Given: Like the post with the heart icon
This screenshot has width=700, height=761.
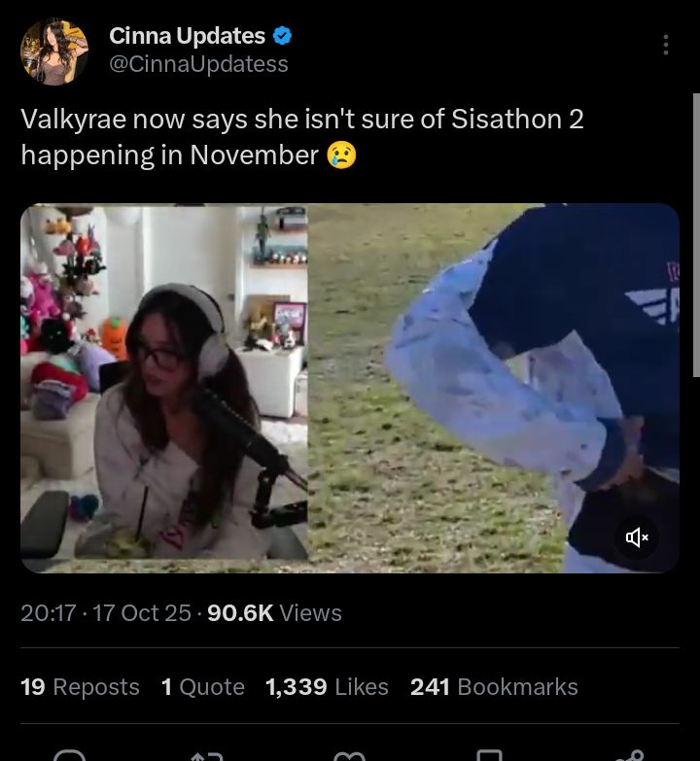Looking at the screenshot, I should pyautogui.click(x=350, y=756).
